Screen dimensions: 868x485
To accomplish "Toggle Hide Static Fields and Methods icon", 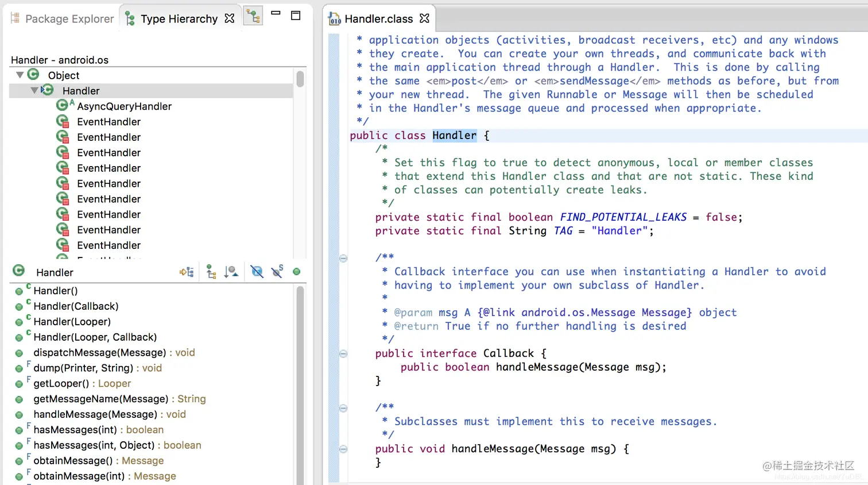I will 277,271.
